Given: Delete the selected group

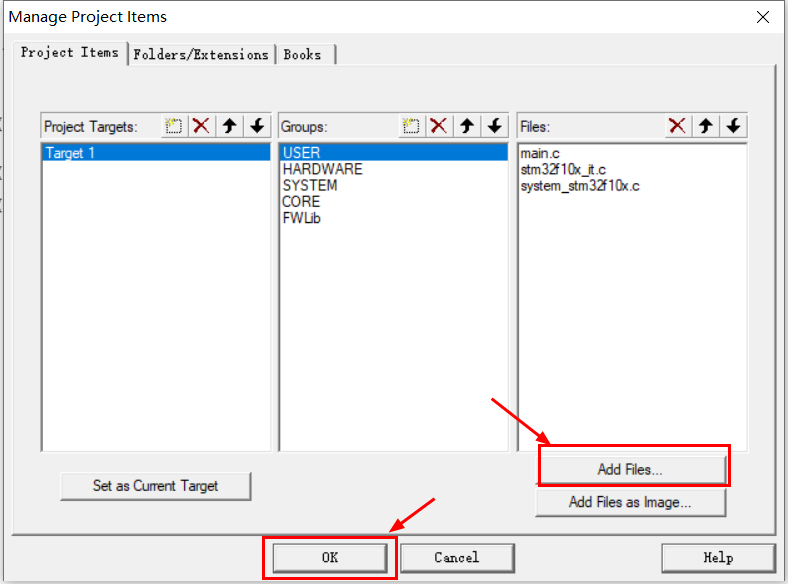Looking at the screenshot, I should 439,126.
